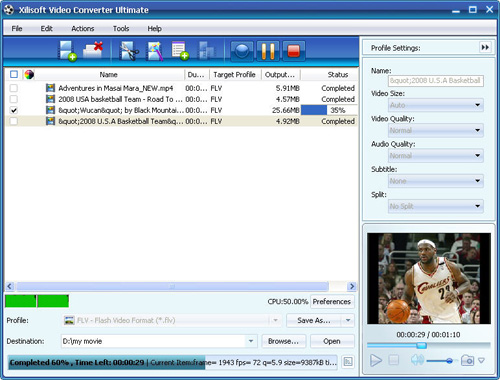Click the Browse... button
The height and width of the screenshot is (380, 500).
(x=283, y=341)
